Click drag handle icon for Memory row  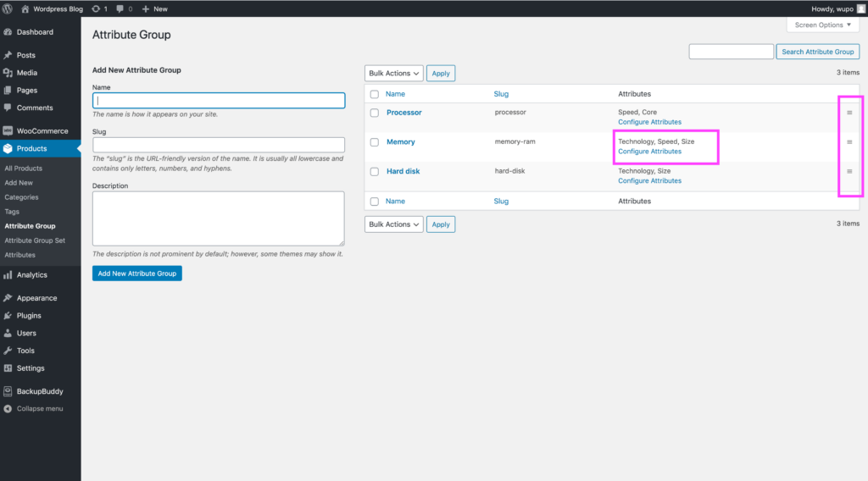coord(849,142)
